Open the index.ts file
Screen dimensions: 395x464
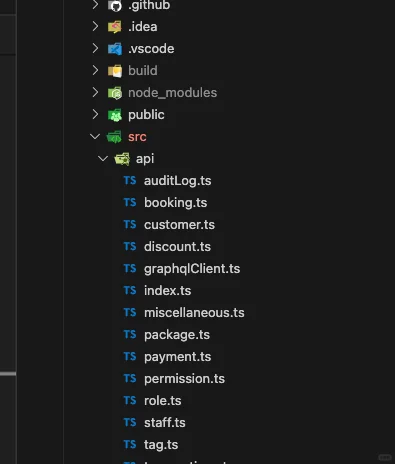coord(168,291)
